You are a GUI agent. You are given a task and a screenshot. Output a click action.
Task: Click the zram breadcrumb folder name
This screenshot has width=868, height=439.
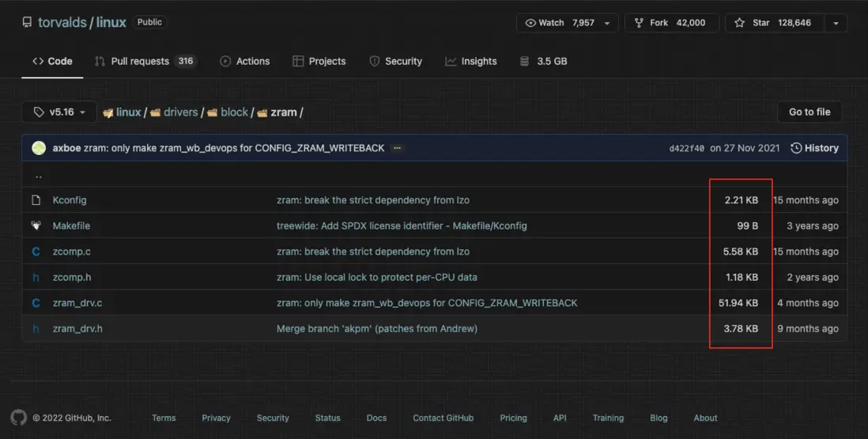(x=284, y=112)
